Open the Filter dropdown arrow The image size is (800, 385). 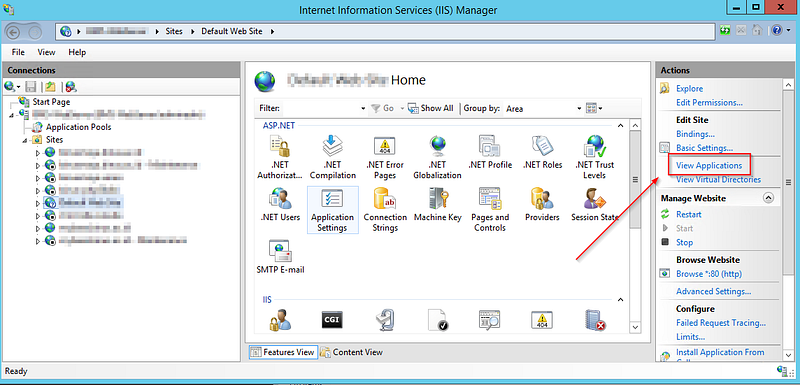click(x=363, y=109)
